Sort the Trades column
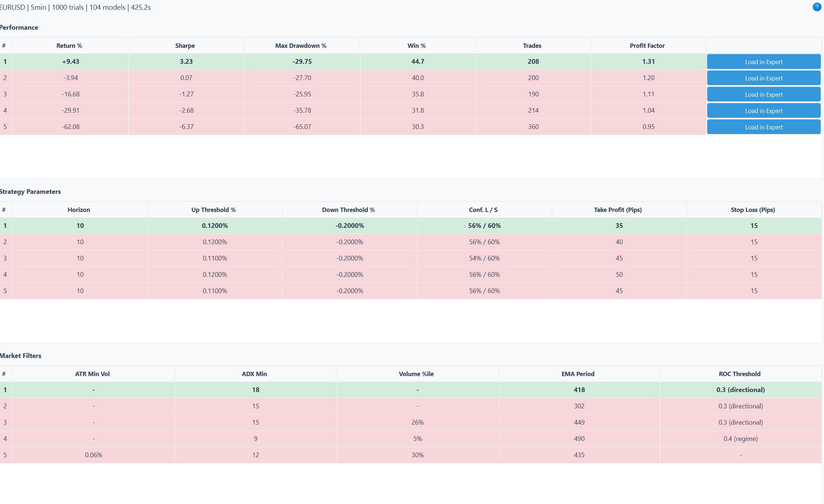Screen dimensions: 824x504 [x=532, y=45]
